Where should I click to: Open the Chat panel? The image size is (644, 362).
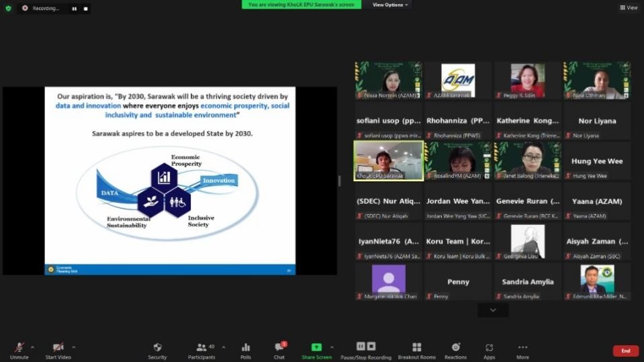[279, 350]
